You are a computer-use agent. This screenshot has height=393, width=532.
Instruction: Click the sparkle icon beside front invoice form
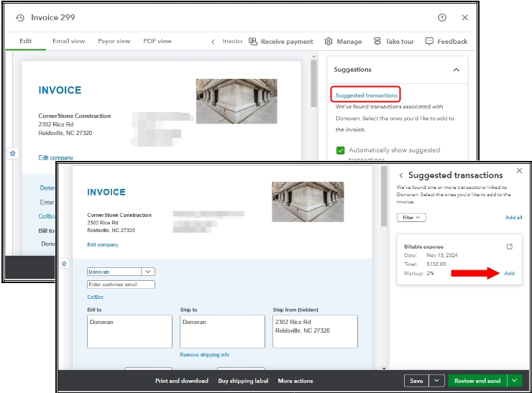point(64,264)
